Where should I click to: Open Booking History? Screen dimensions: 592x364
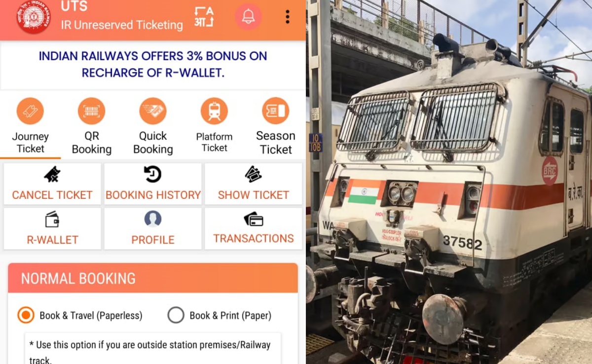(153, 184)
